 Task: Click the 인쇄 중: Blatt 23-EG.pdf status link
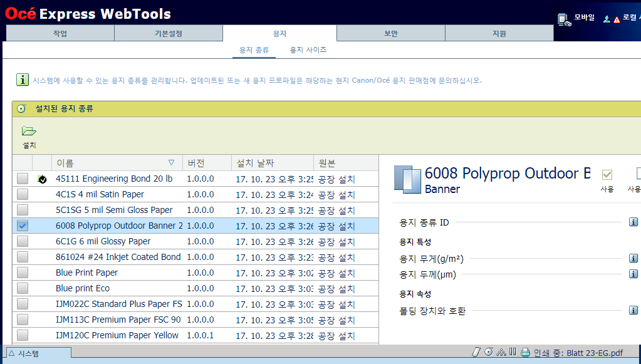tap(578, 353)
